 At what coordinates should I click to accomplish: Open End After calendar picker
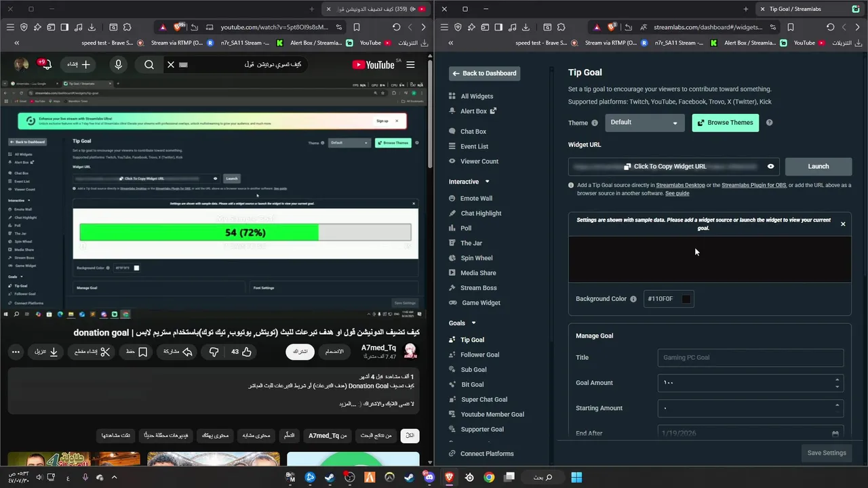coord(835,434)
